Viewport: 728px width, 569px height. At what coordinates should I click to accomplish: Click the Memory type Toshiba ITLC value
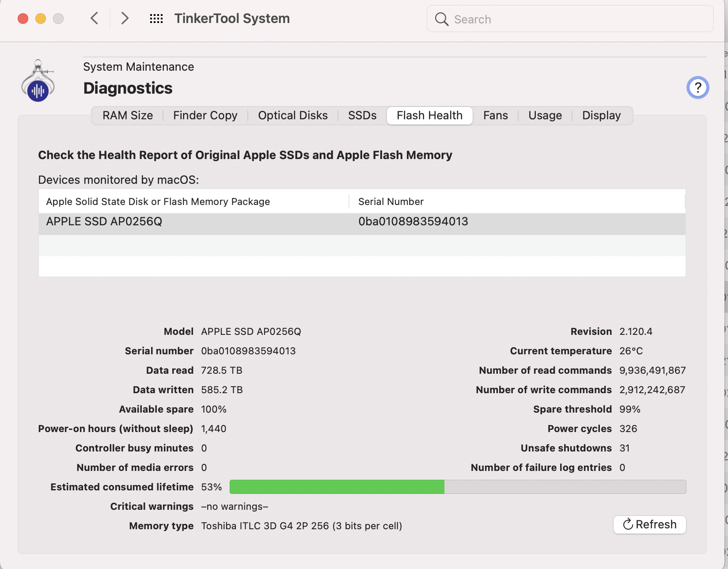click(302, 526)
